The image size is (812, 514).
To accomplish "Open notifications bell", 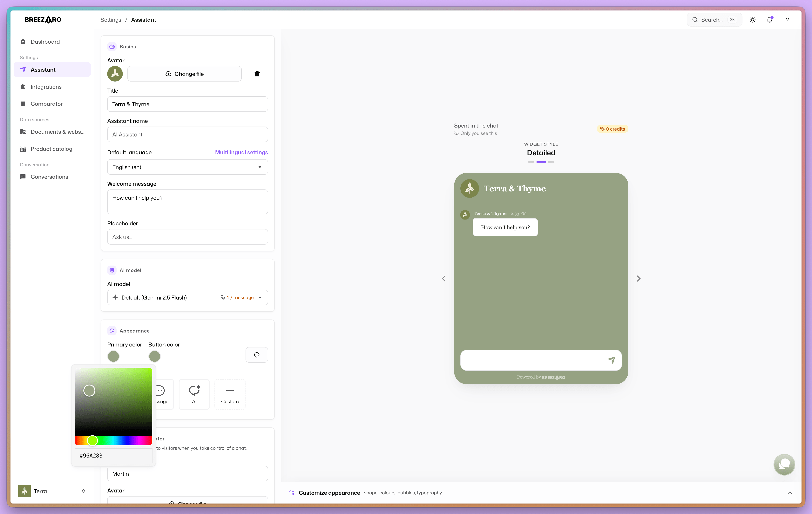I will click(x=769, y=20).
